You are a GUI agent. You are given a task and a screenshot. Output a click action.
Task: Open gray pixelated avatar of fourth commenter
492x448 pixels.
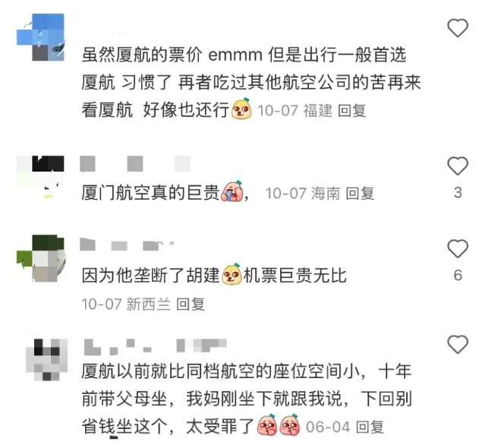point(46,359)
